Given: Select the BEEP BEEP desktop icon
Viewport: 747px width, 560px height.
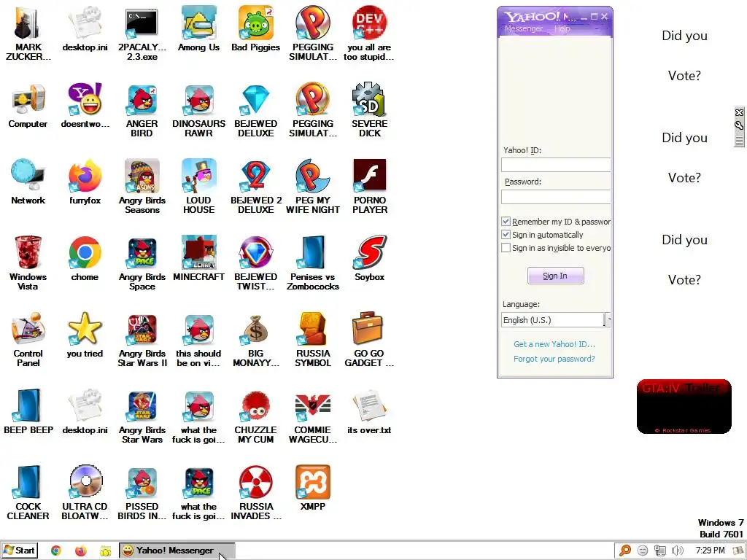Looking at the screenshot, I should point(28,412).
